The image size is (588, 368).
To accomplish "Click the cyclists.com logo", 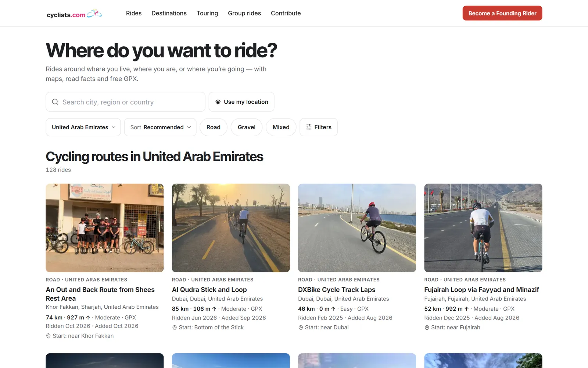I will click(74, 14).
